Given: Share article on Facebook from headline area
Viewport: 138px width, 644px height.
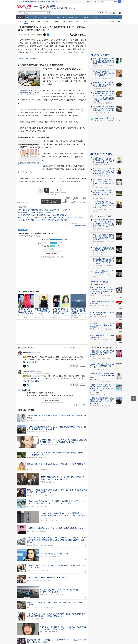Looking at the screenshot, I should click(48, 35).
